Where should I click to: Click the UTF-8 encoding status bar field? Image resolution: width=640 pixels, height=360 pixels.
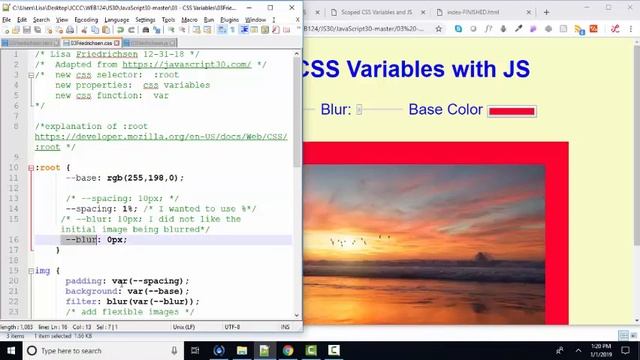(232, 327)
